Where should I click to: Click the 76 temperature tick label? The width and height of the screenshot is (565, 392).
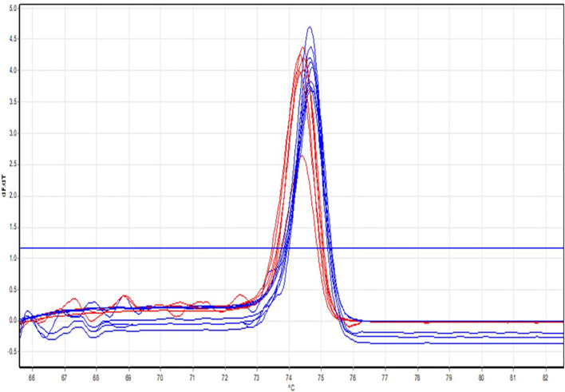(x=353, y=378)
